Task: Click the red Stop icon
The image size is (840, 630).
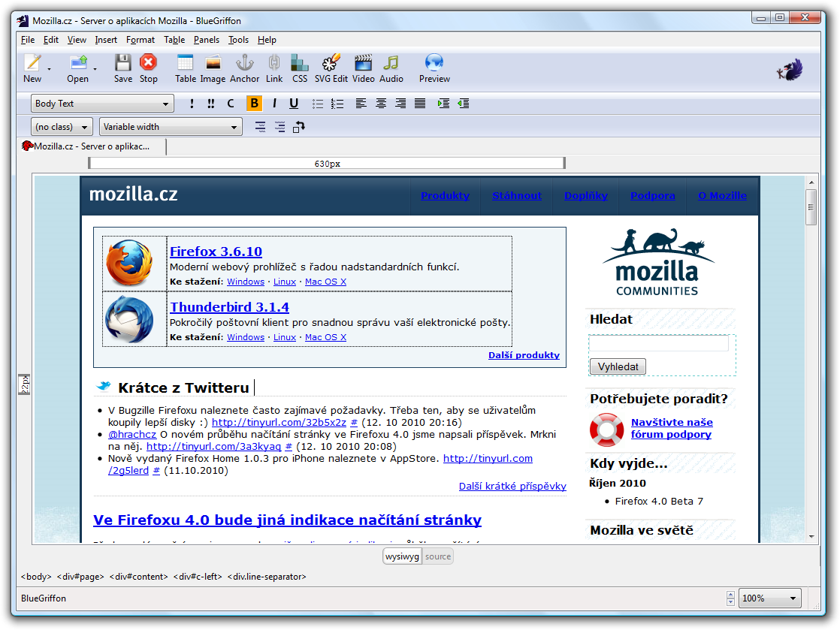Action: pyautogui.click(x=149, y=62)
